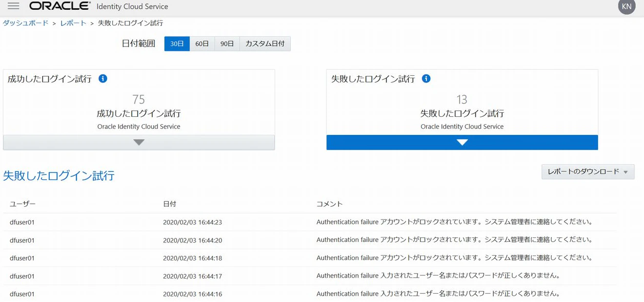Click the date 2020/02/03 16:44:20
This screenshot has width=644, height=302.
coord(192,240)
